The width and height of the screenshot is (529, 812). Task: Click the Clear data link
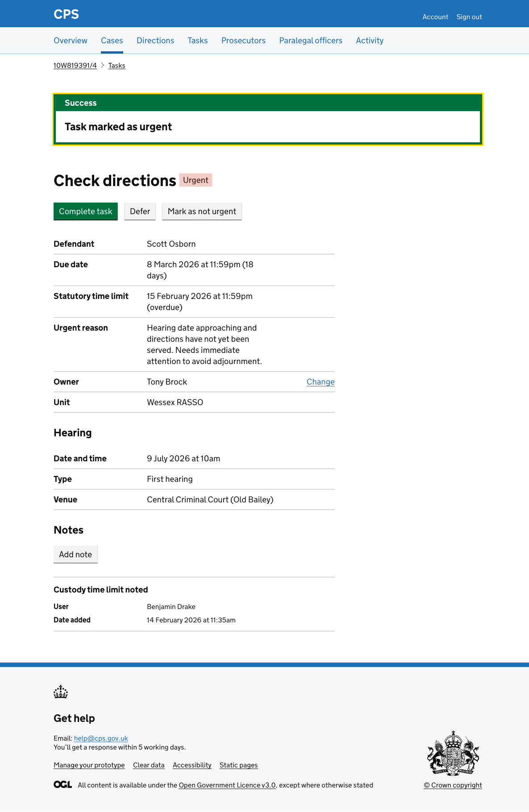pyautogui.click(x=149, y=765)
